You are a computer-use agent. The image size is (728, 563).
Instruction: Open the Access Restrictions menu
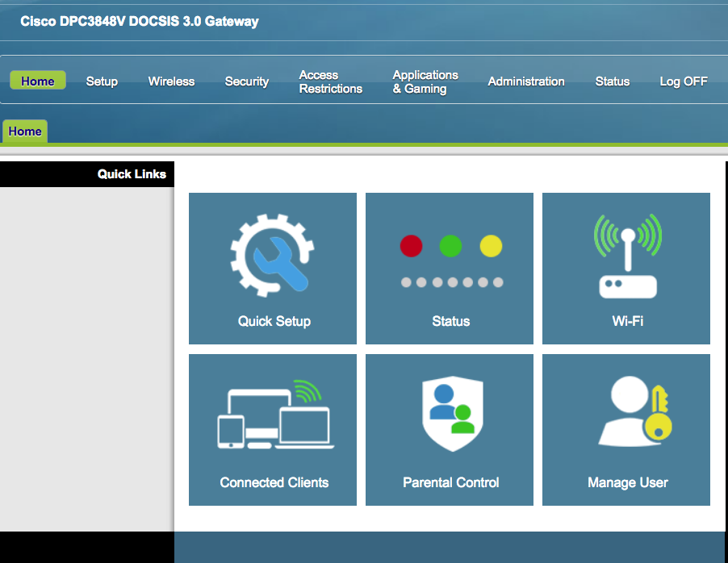coord(331,81)
